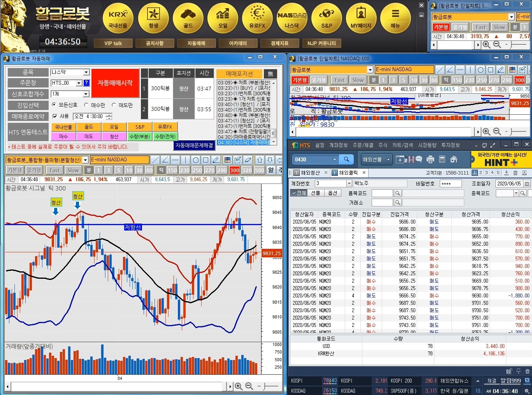
Task: Select circle drawing tool in main chart toolbar
Action: 195,160
